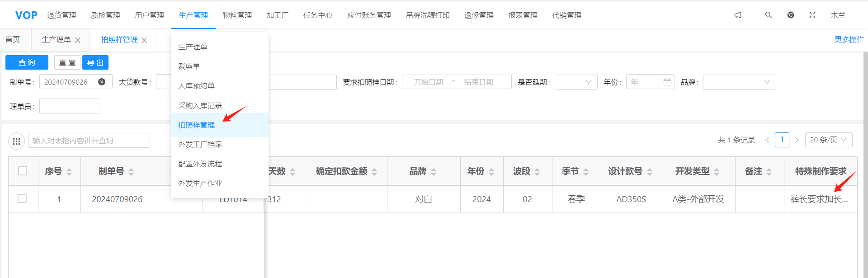Open the 年份 year picker
Viewport: 868px width, 278px height.
pos(650,82)
